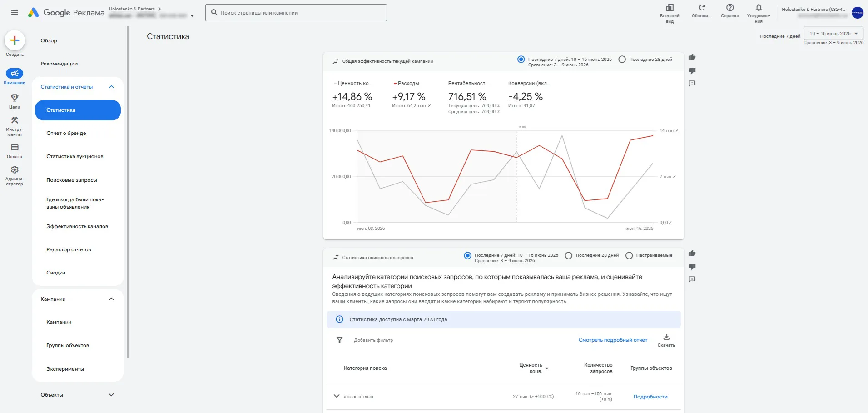
Task: Leave feedback on campaign performance card
Action: point(692,84)
